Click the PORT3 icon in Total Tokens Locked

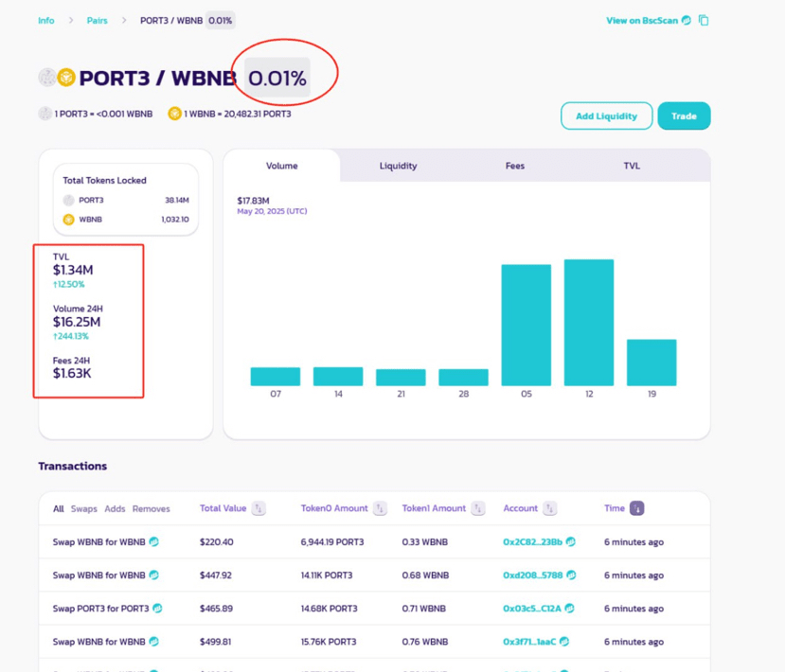click(68, 200)
